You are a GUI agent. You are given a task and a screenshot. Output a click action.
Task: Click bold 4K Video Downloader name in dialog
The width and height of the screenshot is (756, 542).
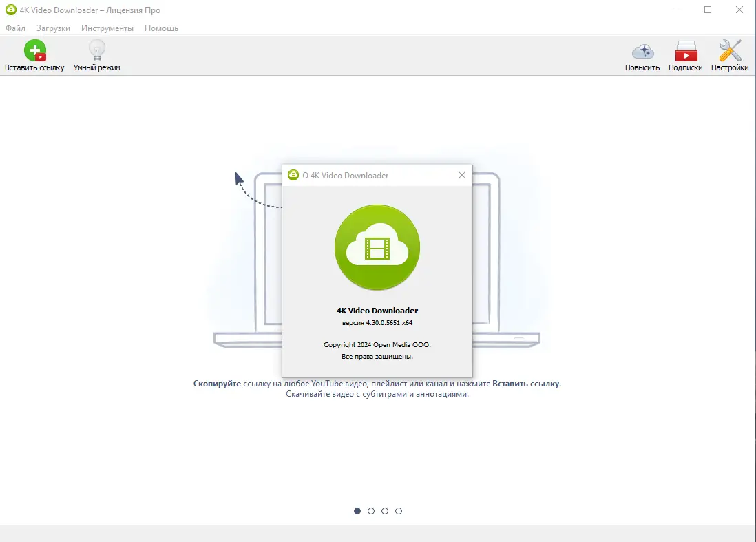(x=377, y=311)
